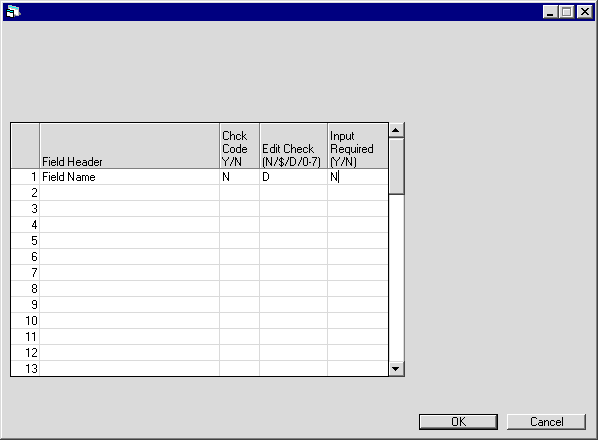Screen dimensions: 598x440
Task: Confirm with the OK button
Action: coord(458,422)
